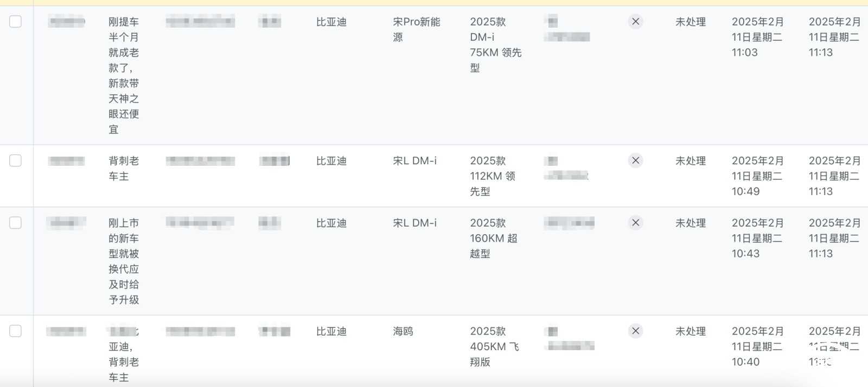This screenshot has height=387, width=868.
Task: Click the 未处理 status in the 海鸥 row
Action: coord(691,331)
